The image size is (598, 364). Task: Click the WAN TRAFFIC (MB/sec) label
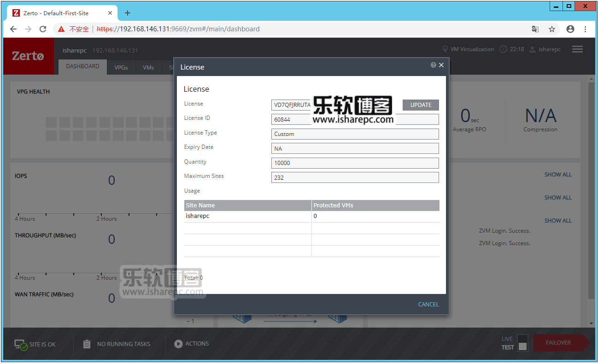pyautogui.click(x=44, y=294)
